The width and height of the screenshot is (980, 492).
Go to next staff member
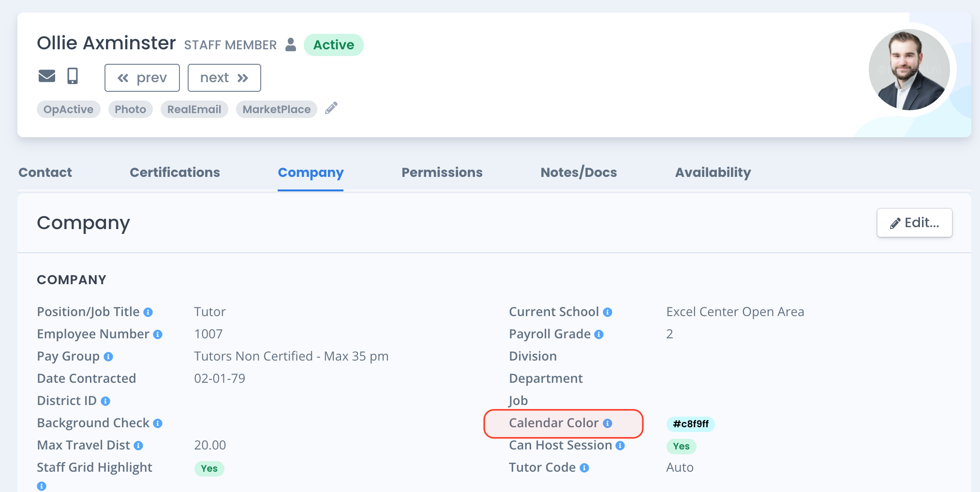[x=224, y=78]
